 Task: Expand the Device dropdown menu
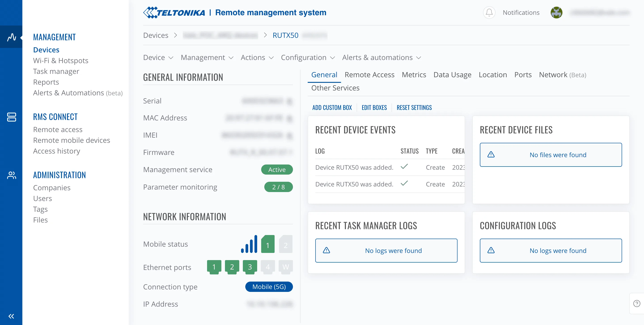click(x=158, y=58)
